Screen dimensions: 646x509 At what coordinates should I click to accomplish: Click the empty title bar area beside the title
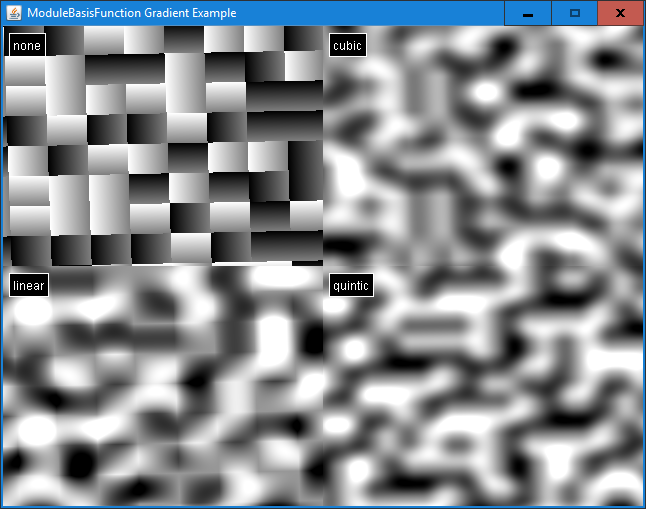click(x=380, y=13)
